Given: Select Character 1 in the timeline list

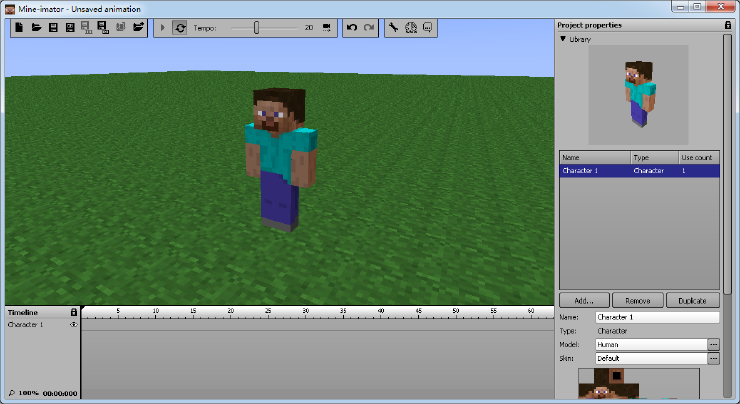Looking at the screenshot, I should 25,325.
